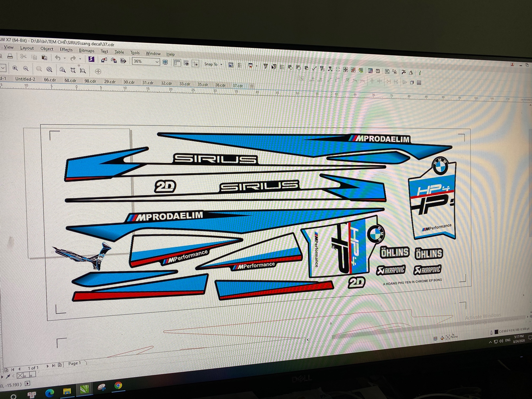The height and width of the screenshot is (399, 532).
Task: Switch to the 30.cdr document tab
Action: click(x=129, y=82)
